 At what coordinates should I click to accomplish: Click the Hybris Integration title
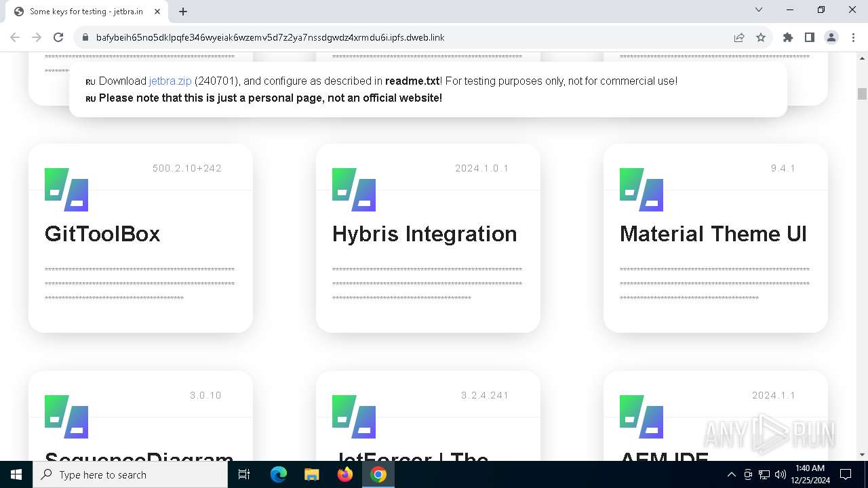pyautogui.click(x=425, y=234)
